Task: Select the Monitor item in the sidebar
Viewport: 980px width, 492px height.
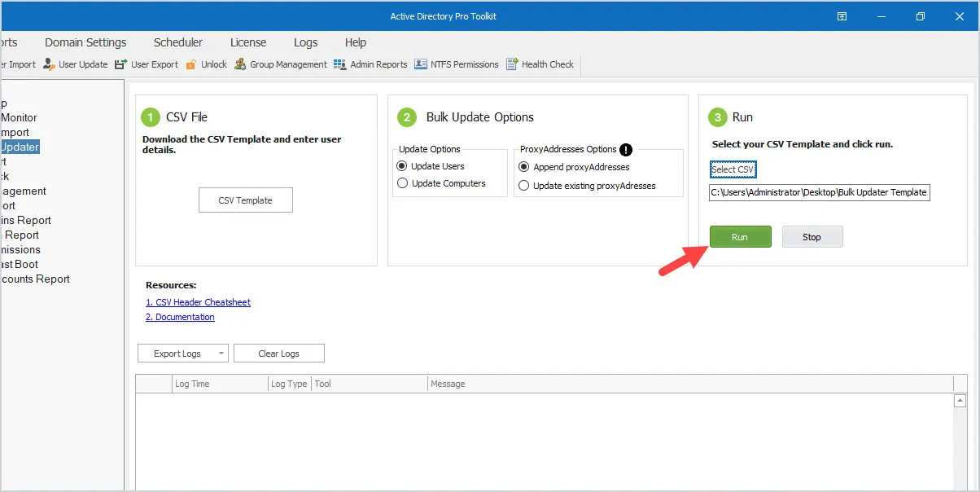Action: 19,117
